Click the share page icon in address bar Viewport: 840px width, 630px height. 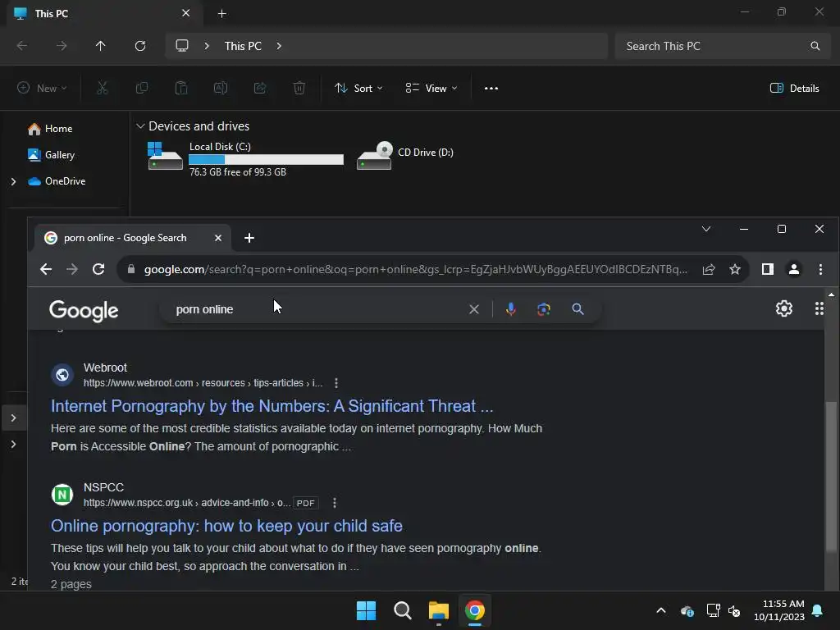point(709,269)
